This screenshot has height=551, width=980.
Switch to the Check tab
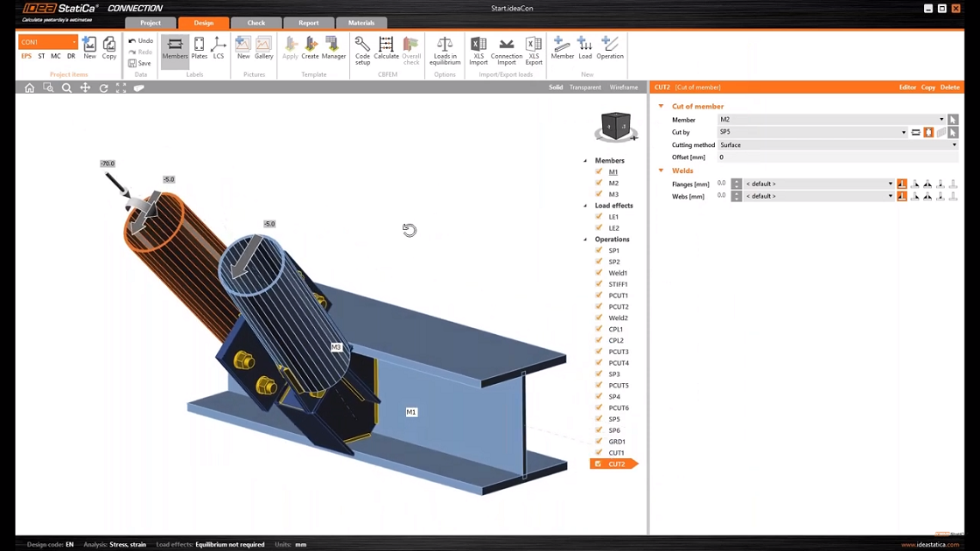[255, 23]
